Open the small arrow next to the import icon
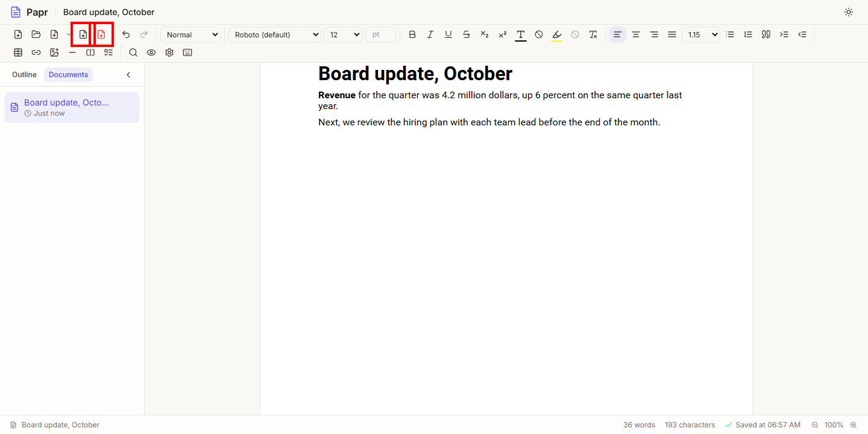The width and height of the screenshot is (868, 434). point(68,34)
